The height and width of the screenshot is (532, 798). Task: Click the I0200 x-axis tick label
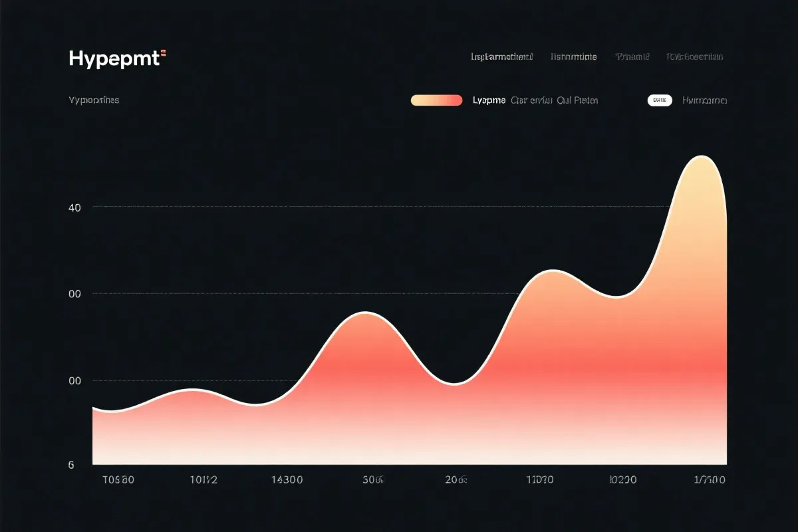click(623, 479)
